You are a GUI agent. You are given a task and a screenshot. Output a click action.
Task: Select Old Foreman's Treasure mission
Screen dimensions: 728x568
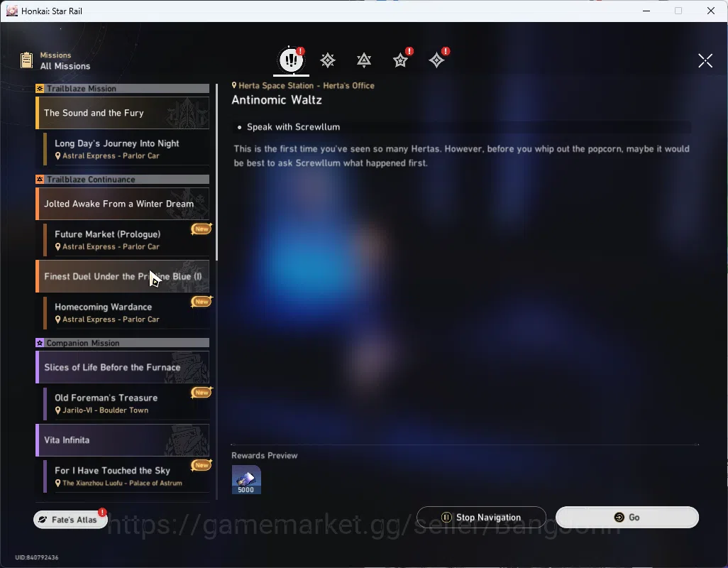click(x=126, y=403)
